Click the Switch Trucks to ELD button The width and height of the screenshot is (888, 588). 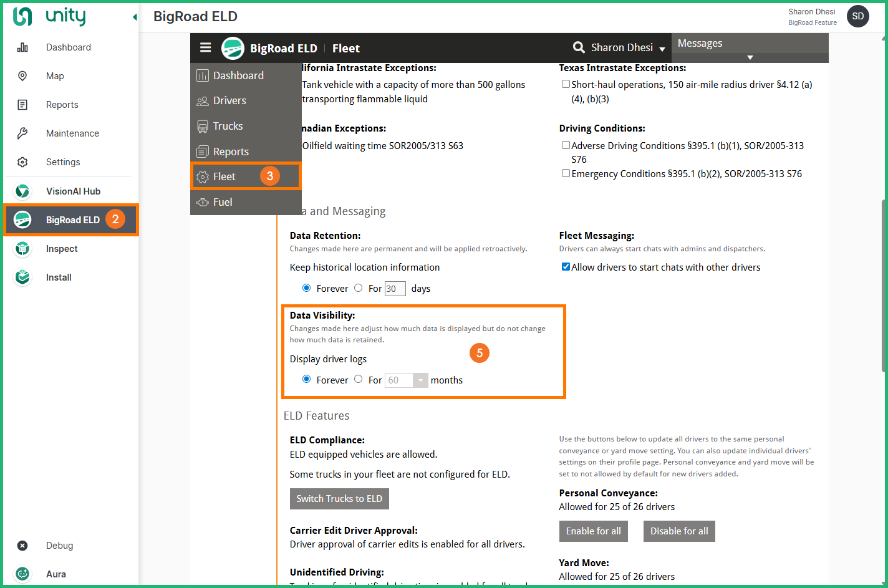[339, 499]
